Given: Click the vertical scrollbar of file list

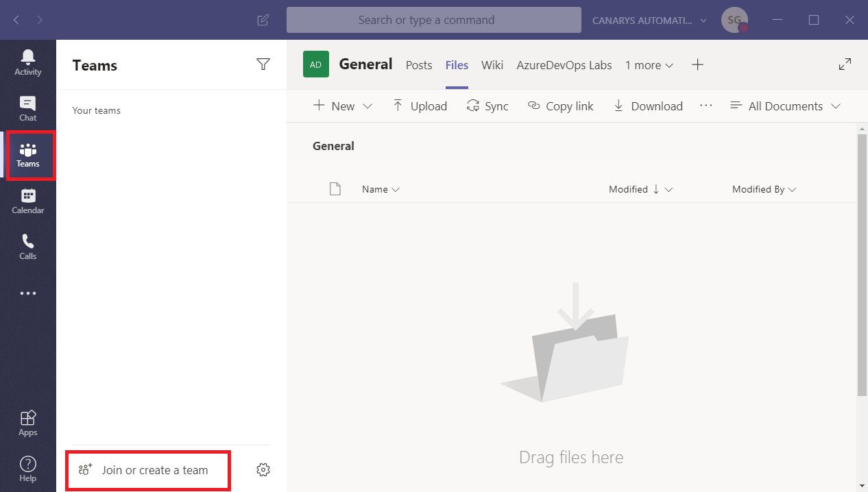Looking at the screenshot, I should click(863, 265).
